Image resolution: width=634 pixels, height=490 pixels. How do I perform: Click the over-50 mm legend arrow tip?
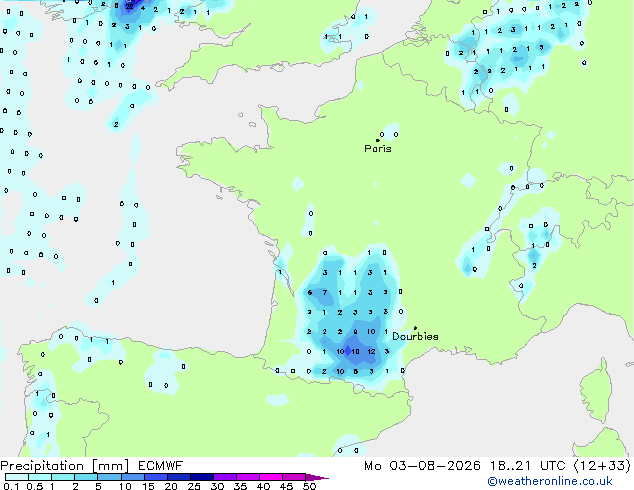point(317,477)
